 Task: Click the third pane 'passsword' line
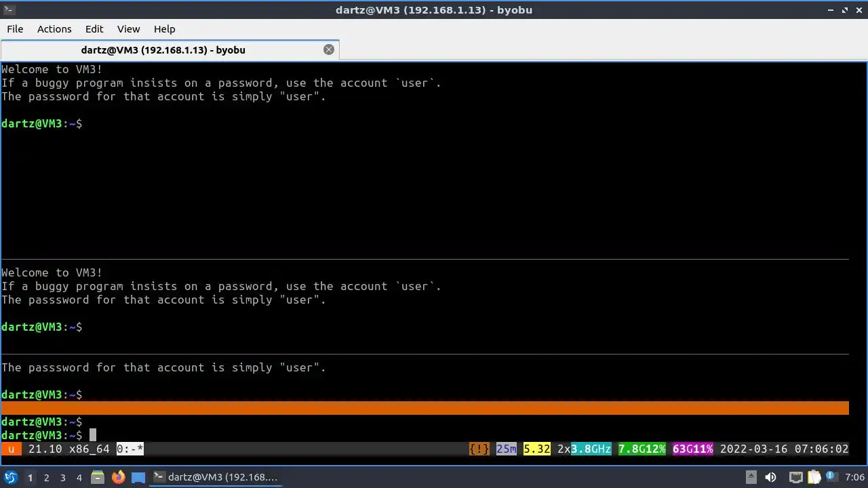tap(164, 367)
